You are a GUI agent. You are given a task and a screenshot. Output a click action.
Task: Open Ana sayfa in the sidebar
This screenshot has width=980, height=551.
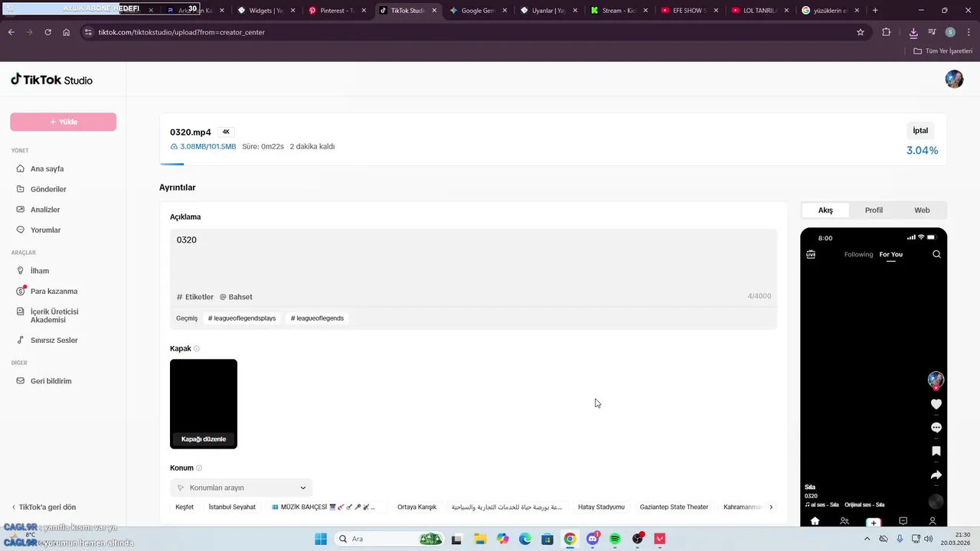(x=47, y=168)
